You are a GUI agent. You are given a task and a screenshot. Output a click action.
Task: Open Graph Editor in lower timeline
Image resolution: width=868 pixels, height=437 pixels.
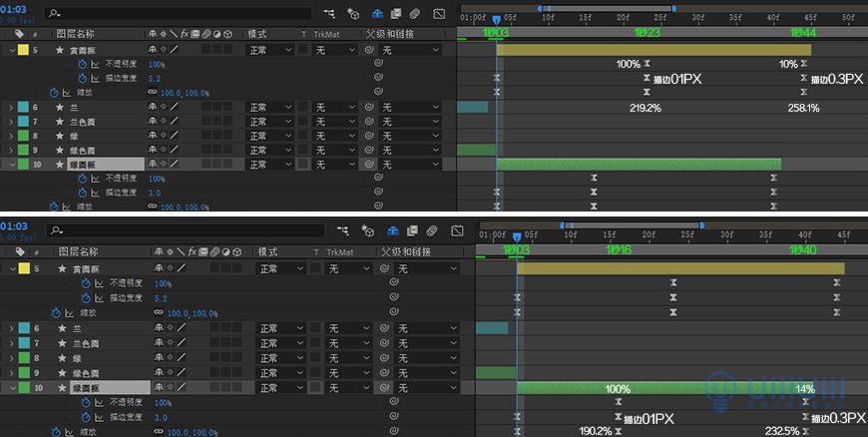pyautogui.click(x=457, y=230)
